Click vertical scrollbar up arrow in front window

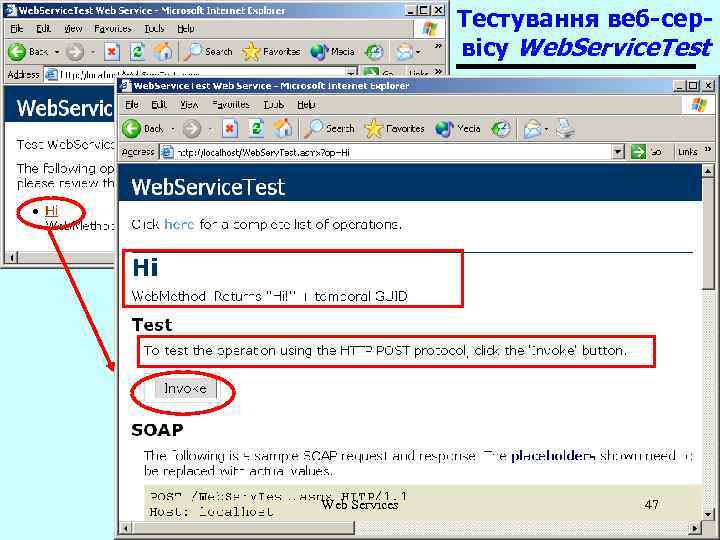point(708,171)
